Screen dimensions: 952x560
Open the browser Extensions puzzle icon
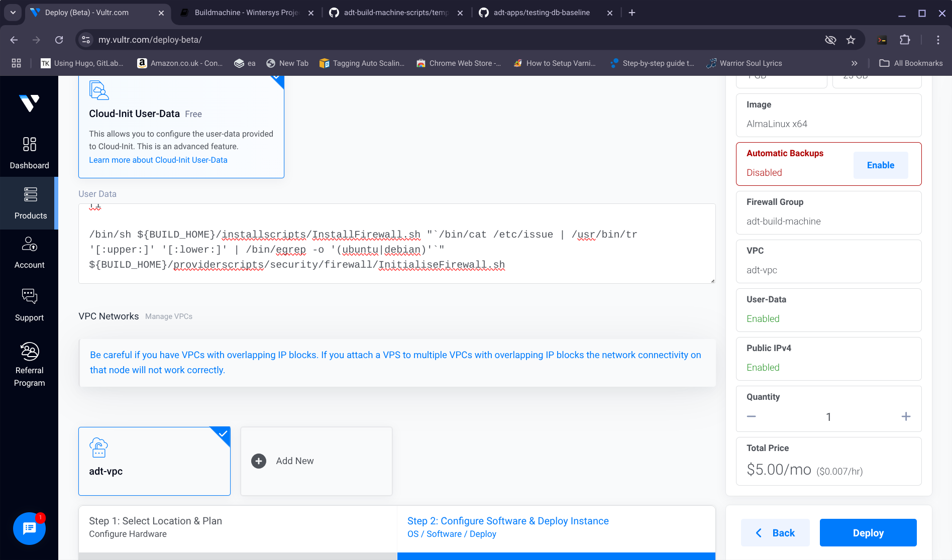[x=905, y=40]
